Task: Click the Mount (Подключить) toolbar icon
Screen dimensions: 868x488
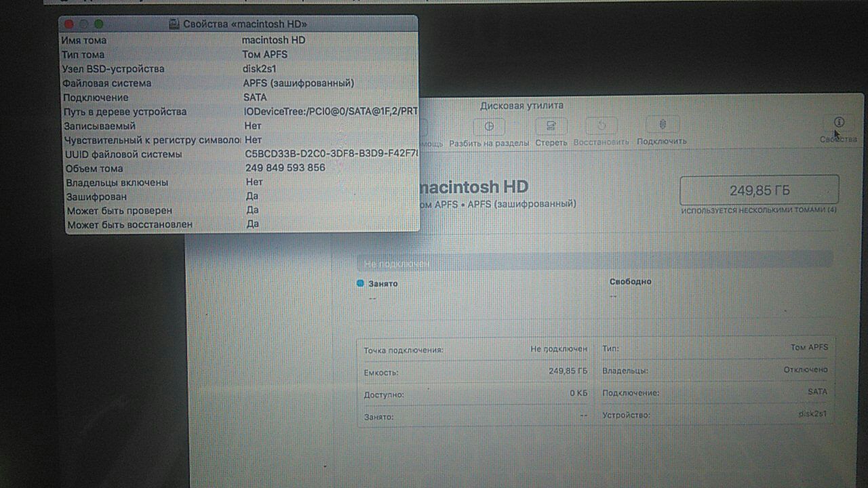Action: pos(662,125)
